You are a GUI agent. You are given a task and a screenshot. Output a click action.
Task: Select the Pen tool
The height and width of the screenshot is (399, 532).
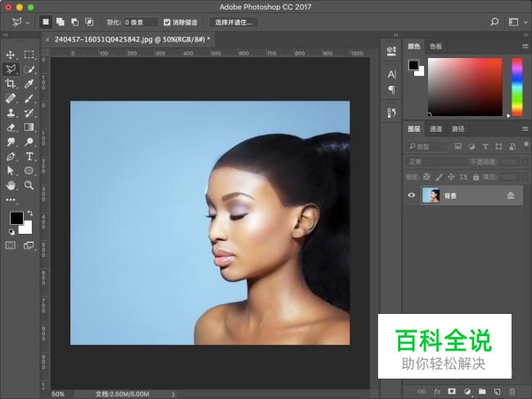(x=11, y=156)
